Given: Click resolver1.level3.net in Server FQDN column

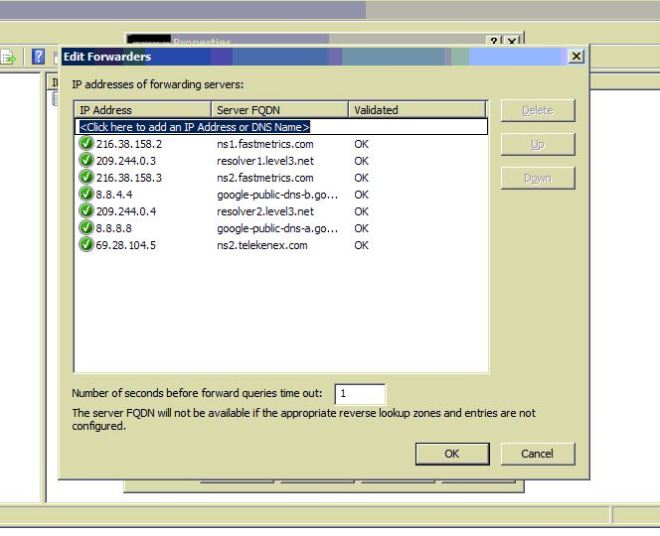Looking at the screenshot, I should tap(265, 161).
